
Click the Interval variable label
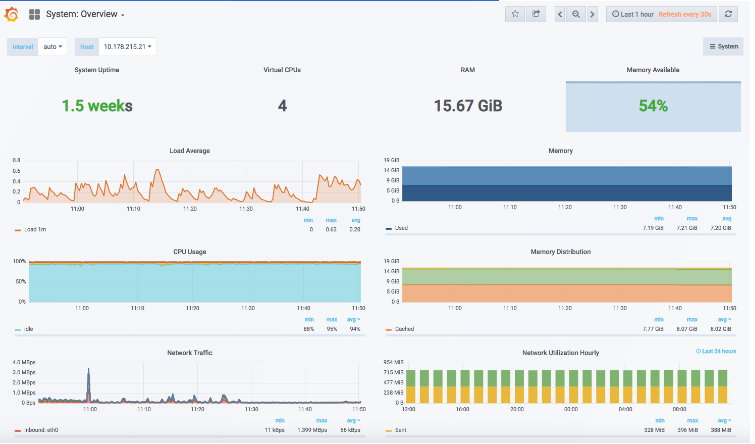coord(23,47)
